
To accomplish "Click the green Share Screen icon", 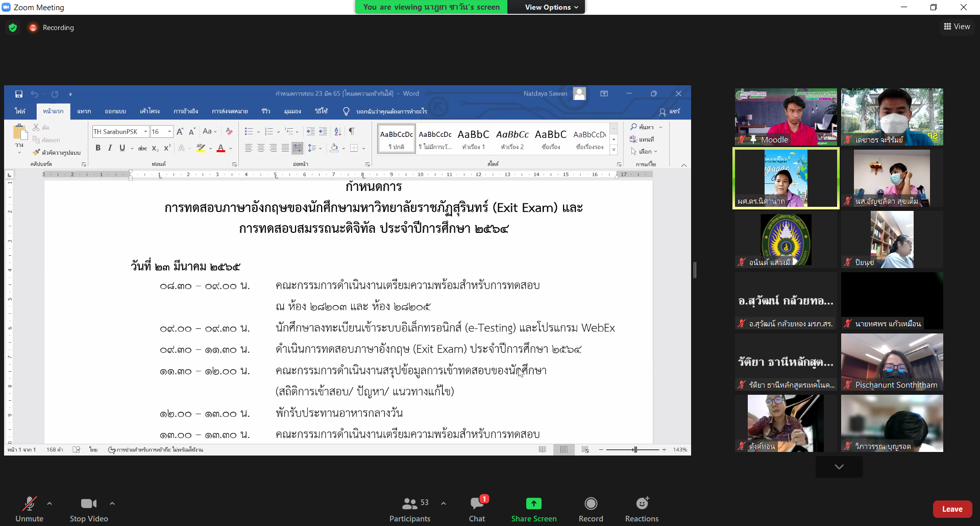I will (x=533, y=504).
